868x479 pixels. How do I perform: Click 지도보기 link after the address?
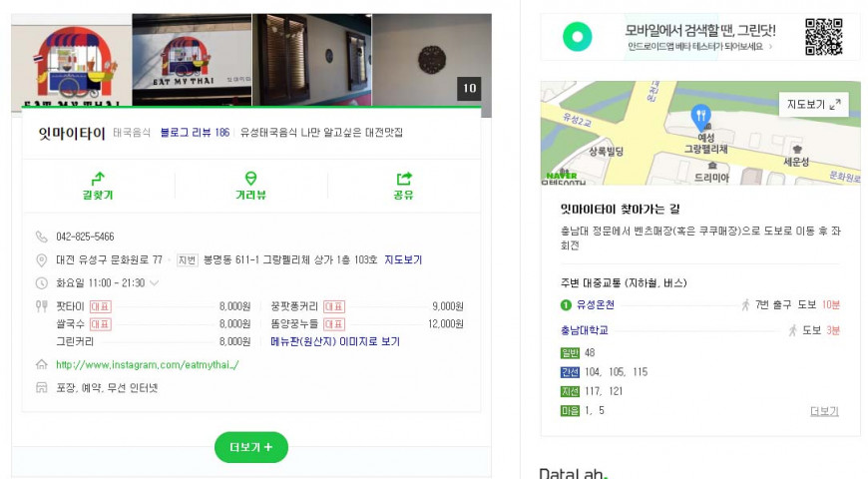(x=403, y=259)
